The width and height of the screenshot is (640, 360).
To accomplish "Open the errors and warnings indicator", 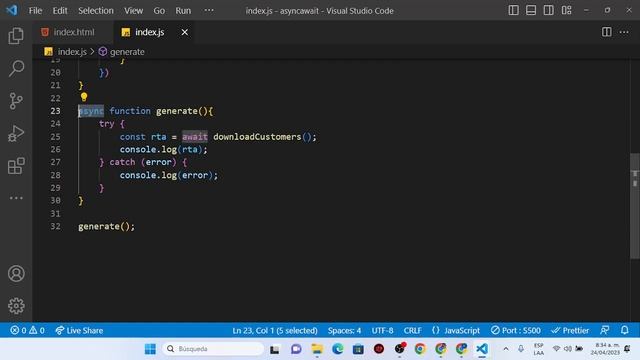I will pos(27,330).
